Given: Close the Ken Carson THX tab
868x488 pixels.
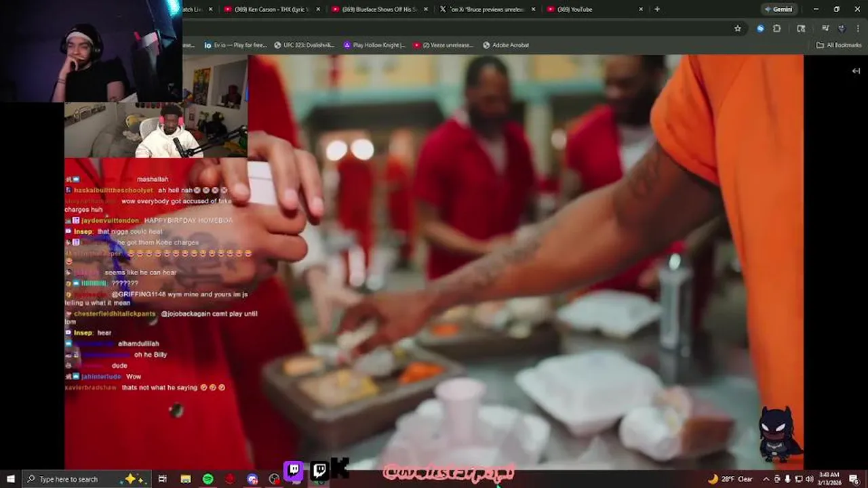Looking at the screenshot, I should (x=318, y=9).
